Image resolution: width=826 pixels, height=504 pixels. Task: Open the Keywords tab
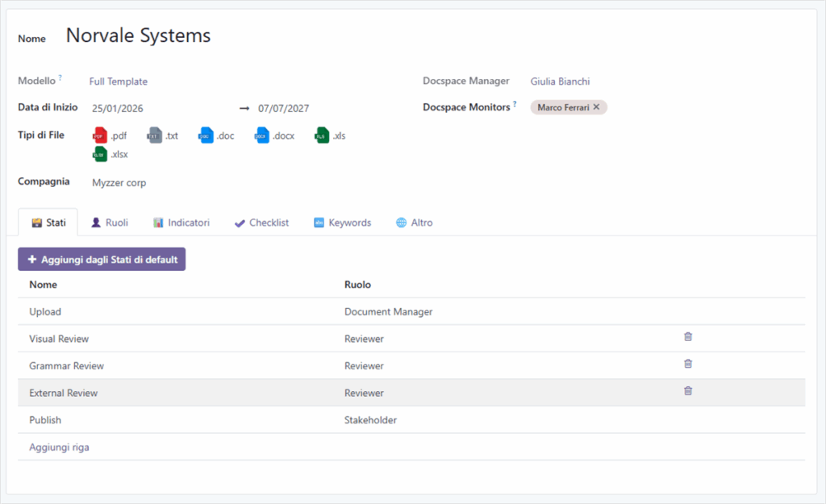[342, 223]
